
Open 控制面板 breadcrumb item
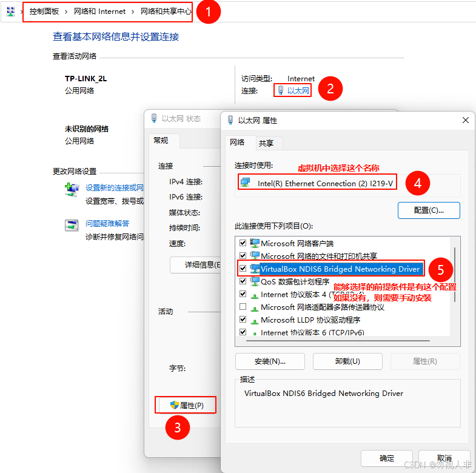pyautogui.click(x=44, y=12)
